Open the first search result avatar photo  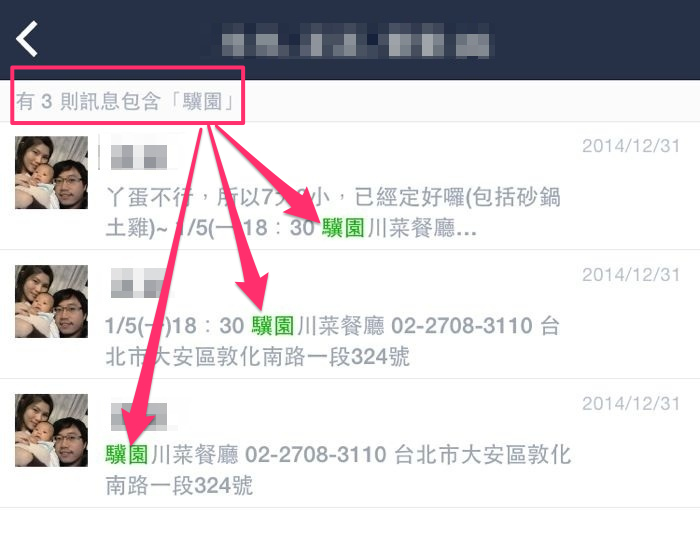tap(51, 172)
